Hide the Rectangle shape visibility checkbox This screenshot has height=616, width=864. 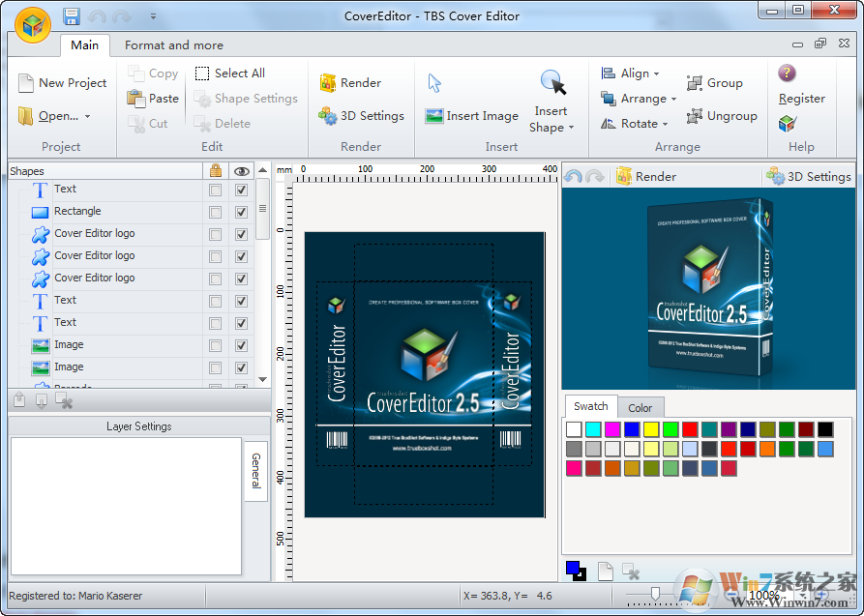point(240,212)
